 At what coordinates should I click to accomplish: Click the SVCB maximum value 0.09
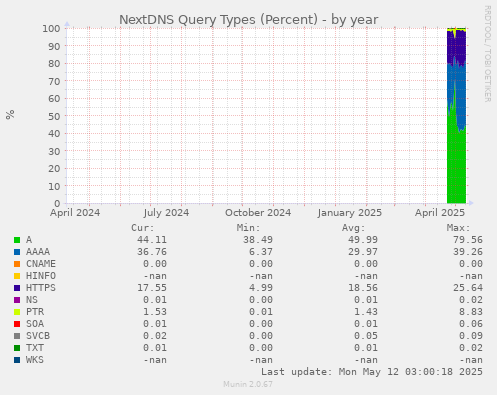pos(471,336)
